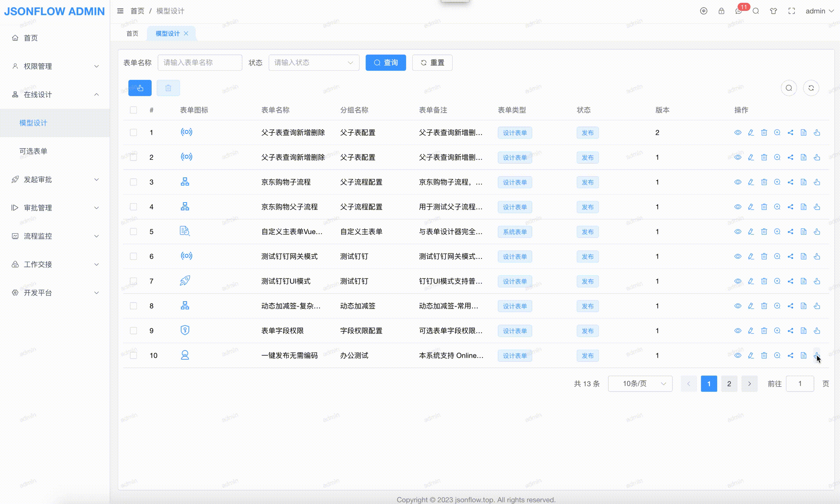Click the 查询 search button

(x=386, y=63)
